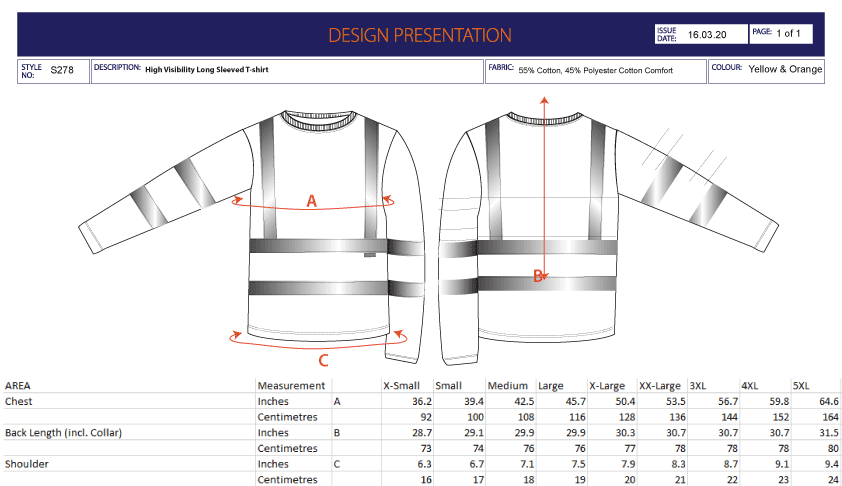
Task: Click the X-Small size column header
Action: pos(401,386)
